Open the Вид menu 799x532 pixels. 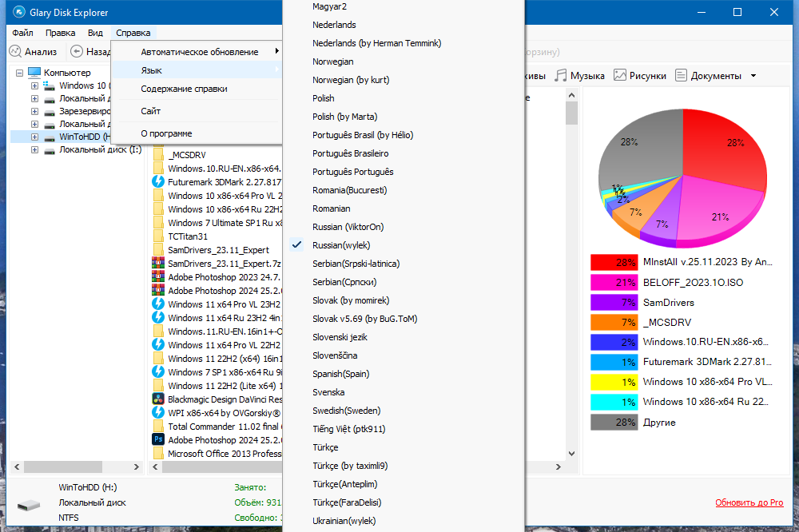tap(95, 33)
